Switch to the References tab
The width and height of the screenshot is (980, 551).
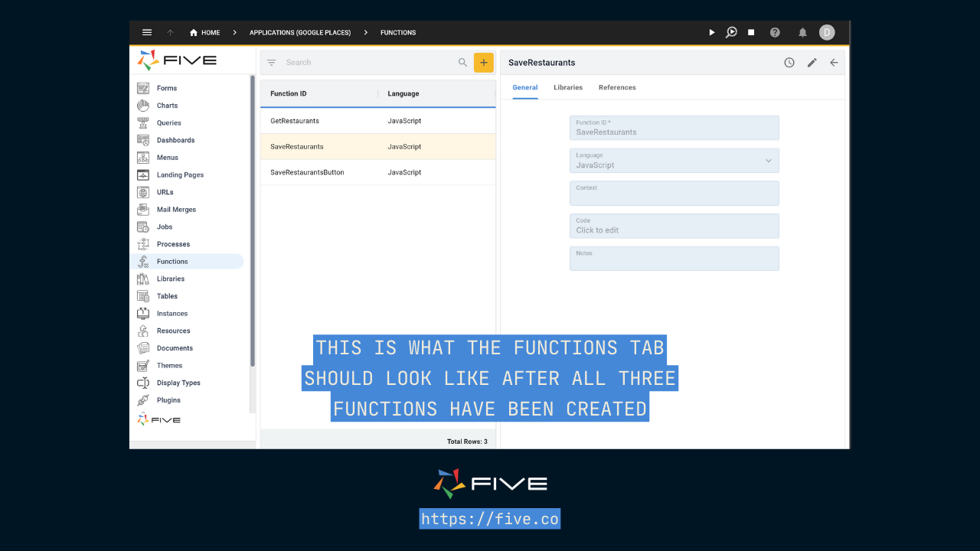[617, 88]
